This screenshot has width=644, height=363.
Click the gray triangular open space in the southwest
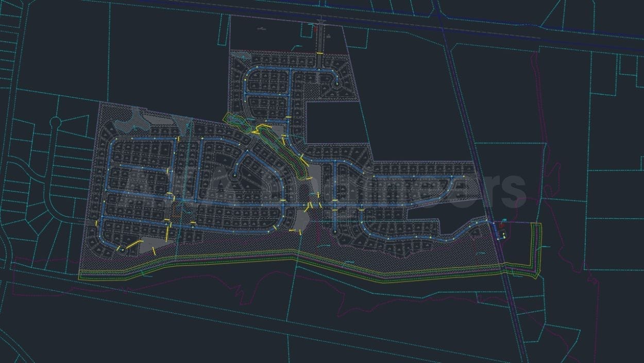pos(149,246)
